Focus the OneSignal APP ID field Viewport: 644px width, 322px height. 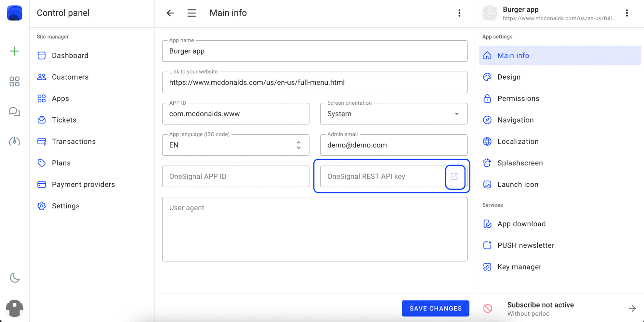[235, 176]
